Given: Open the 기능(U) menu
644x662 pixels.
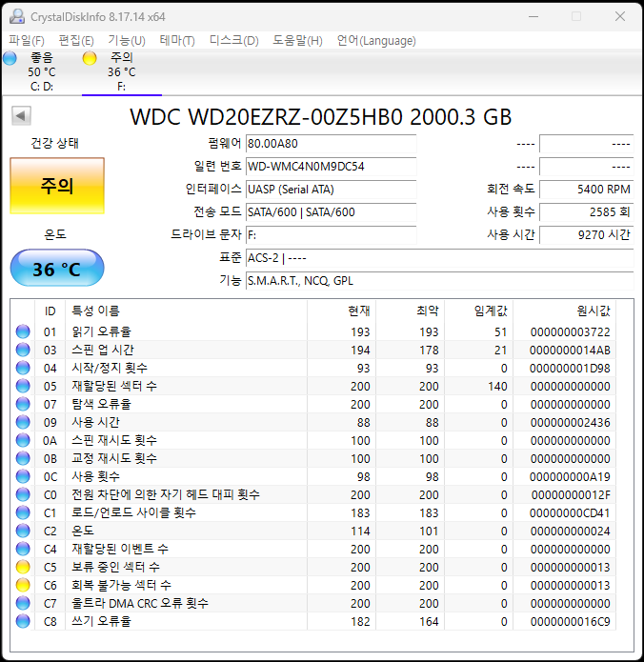Looking at the screenshot, I should [127, 41].
